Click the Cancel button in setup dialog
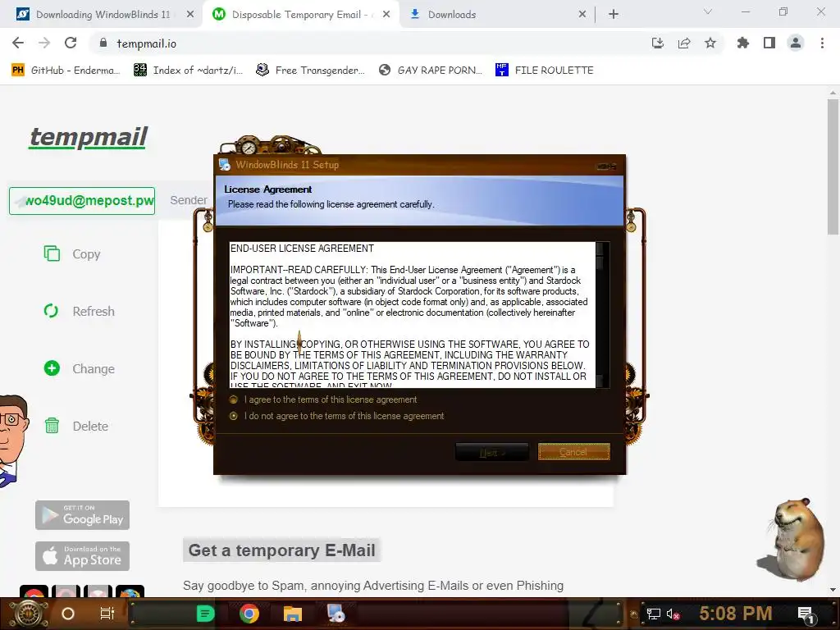Screen dimensions: 840x630 (573, 452)
